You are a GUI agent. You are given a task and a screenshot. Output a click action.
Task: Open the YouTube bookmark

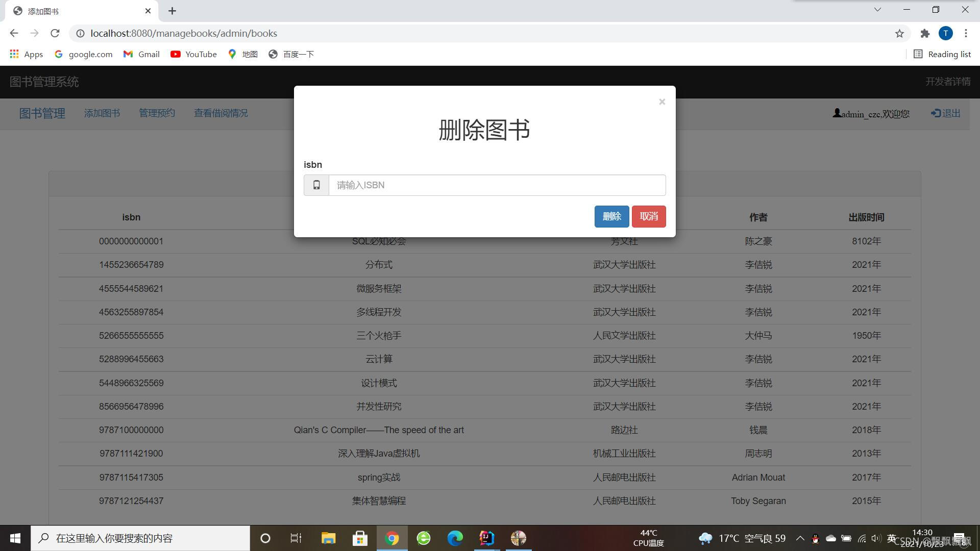[x=193, y=54]
